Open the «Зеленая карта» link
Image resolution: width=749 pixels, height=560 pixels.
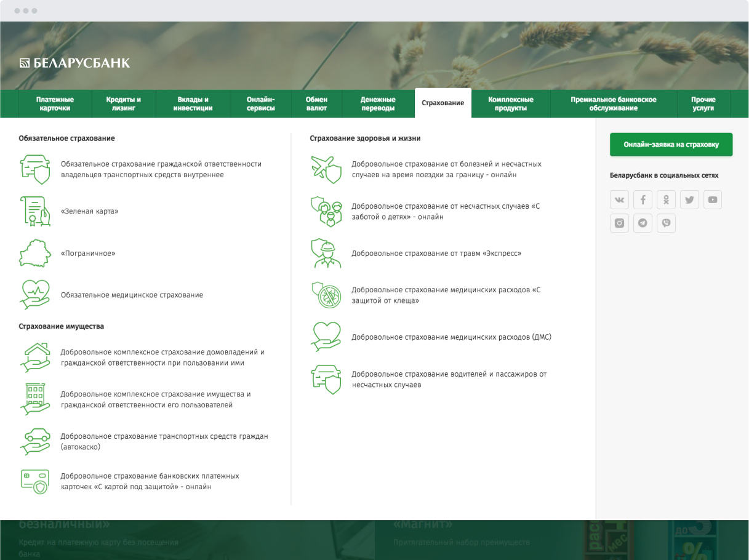(89, 212)
